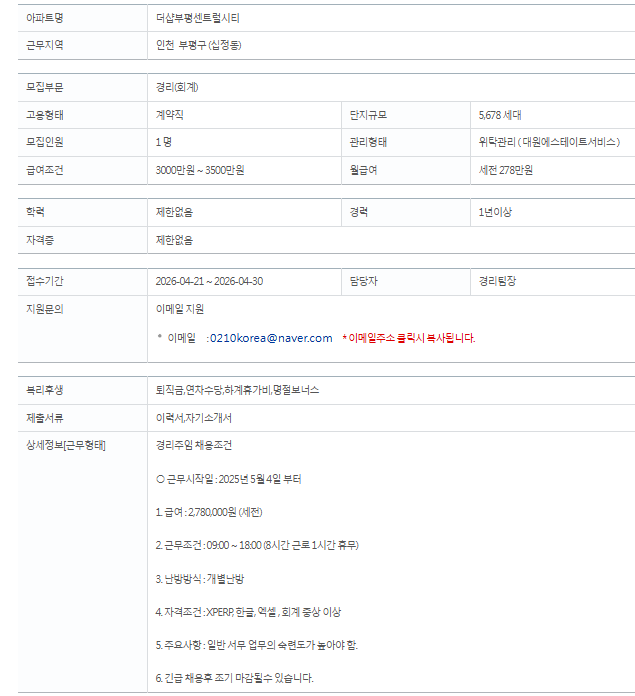Click the 근무시작일 2025년 5월 4일 line
635x696 pixels.
click(x=229, y=479)
